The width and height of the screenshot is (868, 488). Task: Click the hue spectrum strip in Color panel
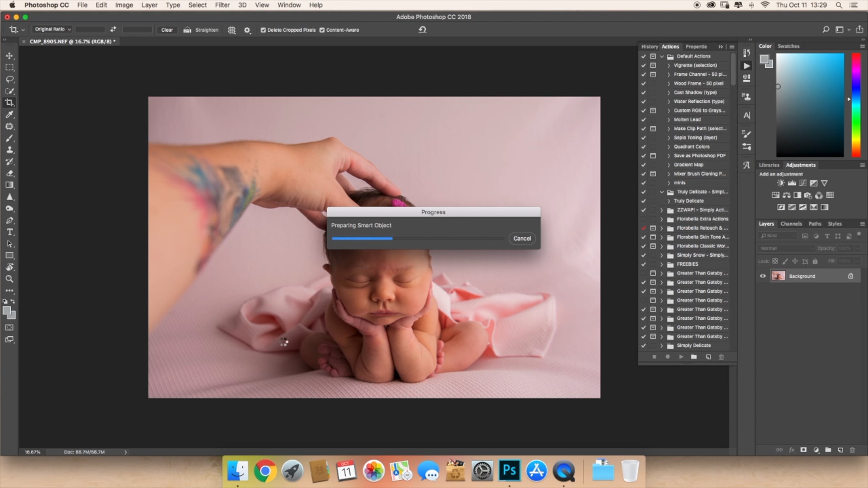click(x=856, y=105)
